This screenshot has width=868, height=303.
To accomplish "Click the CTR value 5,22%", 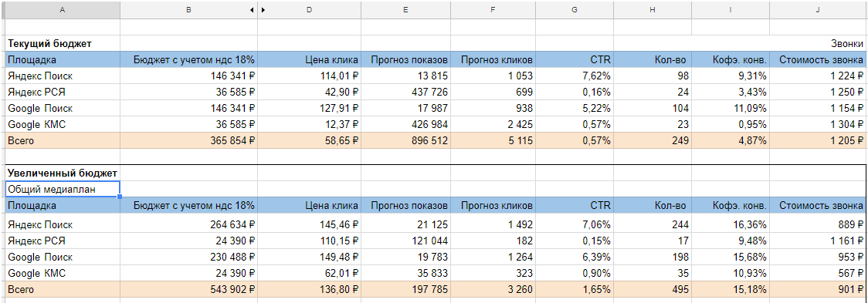I will pos(575,109).
